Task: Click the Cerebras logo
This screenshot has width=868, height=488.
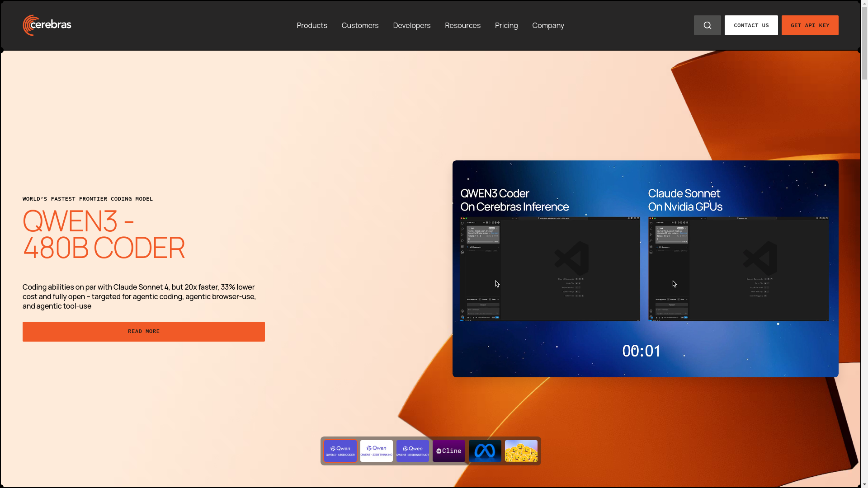Action: point(47,25)
